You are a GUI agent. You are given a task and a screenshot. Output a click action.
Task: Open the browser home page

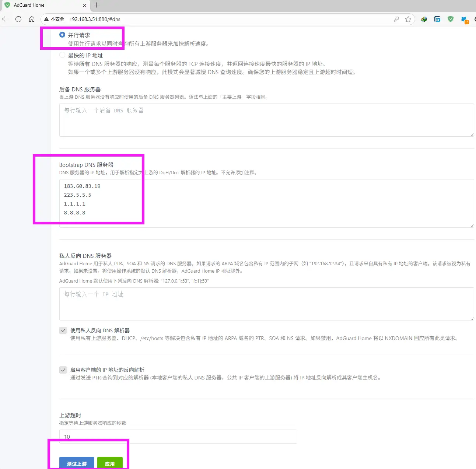(32, 19)
